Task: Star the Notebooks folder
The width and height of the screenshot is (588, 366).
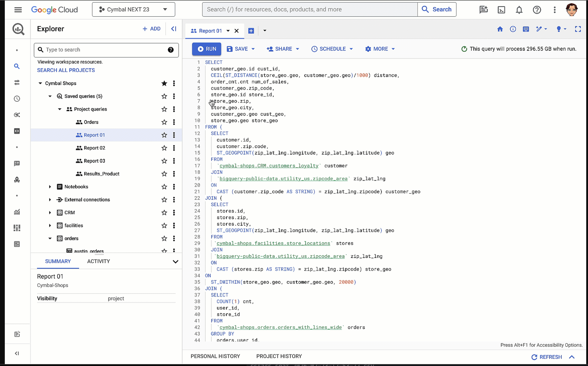Action: 164,187
